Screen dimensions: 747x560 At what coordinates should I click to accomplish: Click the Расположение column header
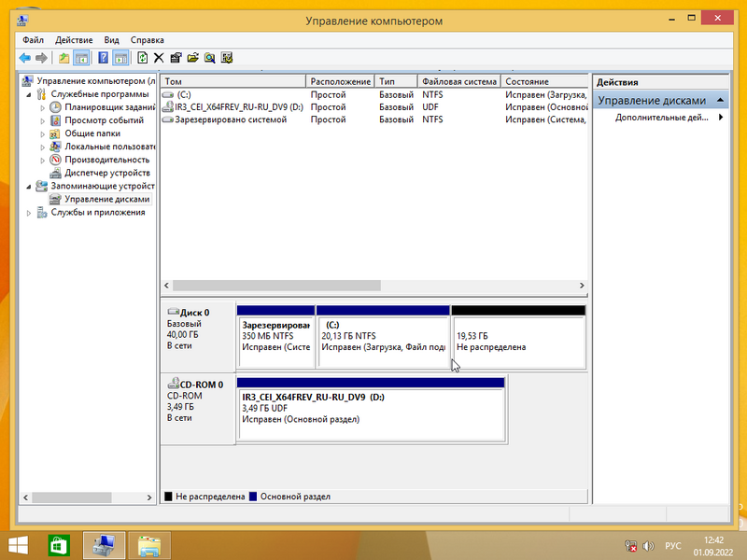[x=340, y=81]
